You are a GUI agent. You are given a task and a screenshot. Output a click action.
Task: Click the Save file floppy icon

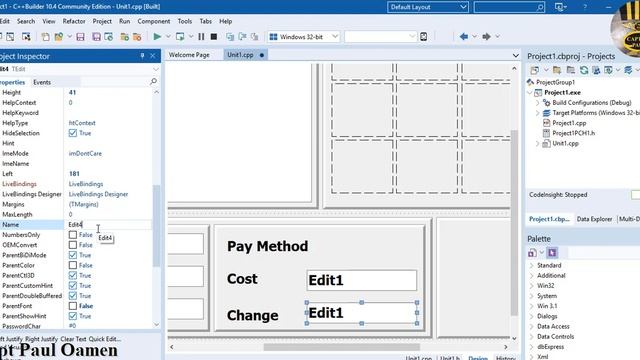80,37
